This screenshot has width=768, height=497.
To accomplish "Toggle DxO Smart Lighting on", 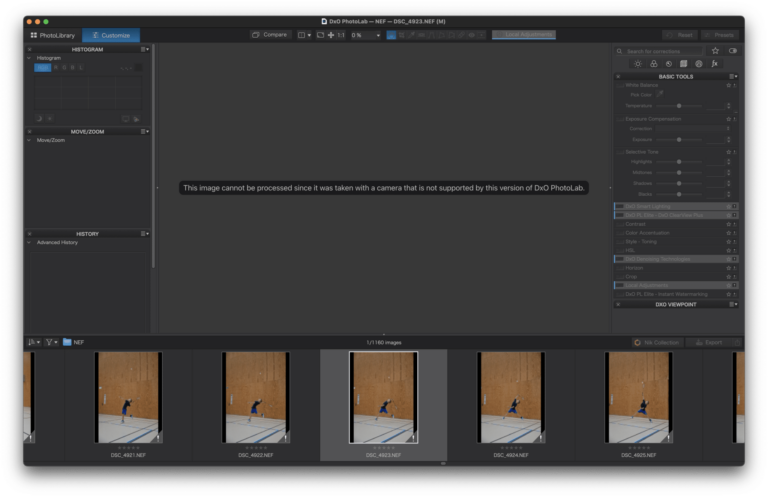I will click(619, 206).
